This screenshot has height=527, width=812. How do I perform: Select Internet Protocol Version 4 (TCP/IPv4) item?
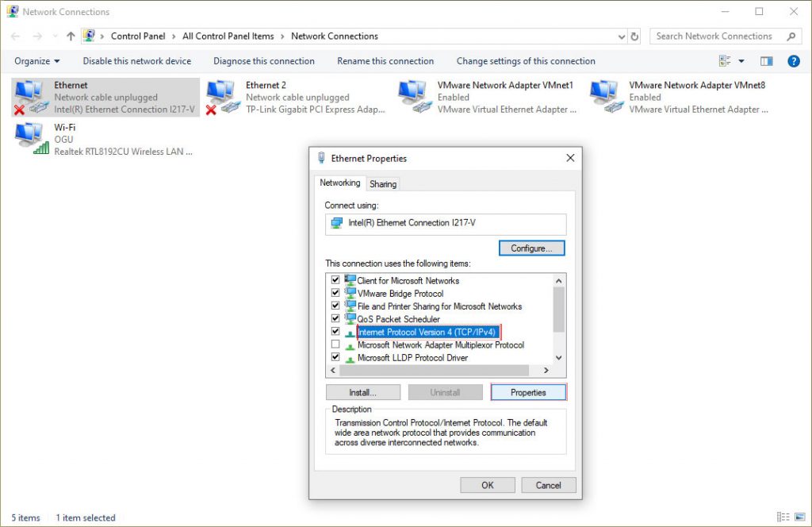point(427,332)
